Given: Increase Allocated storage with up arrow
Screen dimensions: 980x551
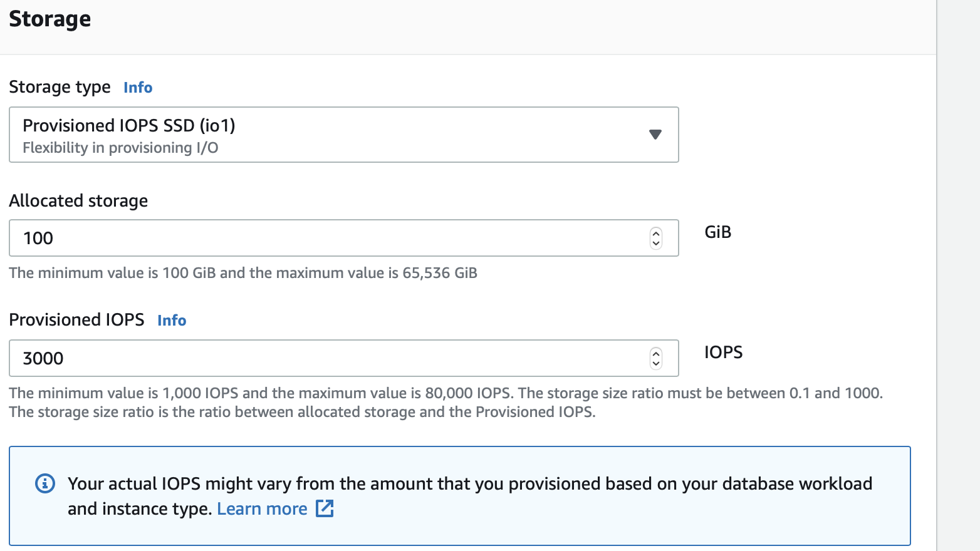Looking at the screenshot, I should point(656,233).
